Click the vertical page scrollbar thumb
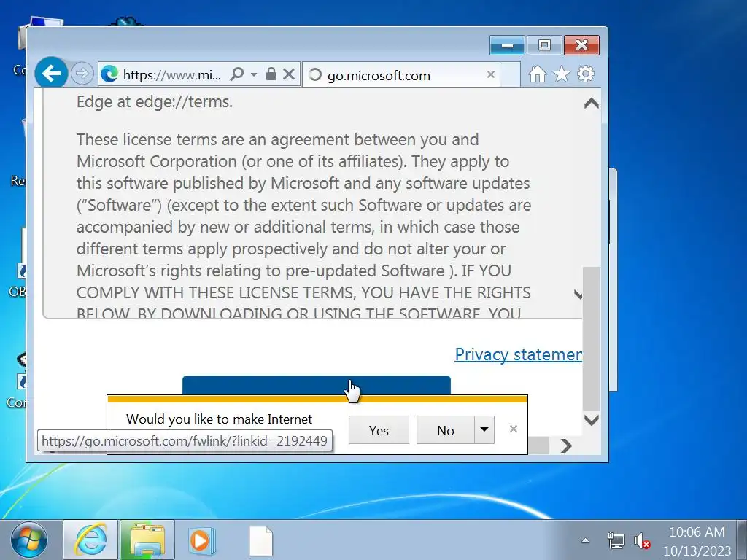 coord(591,338)
